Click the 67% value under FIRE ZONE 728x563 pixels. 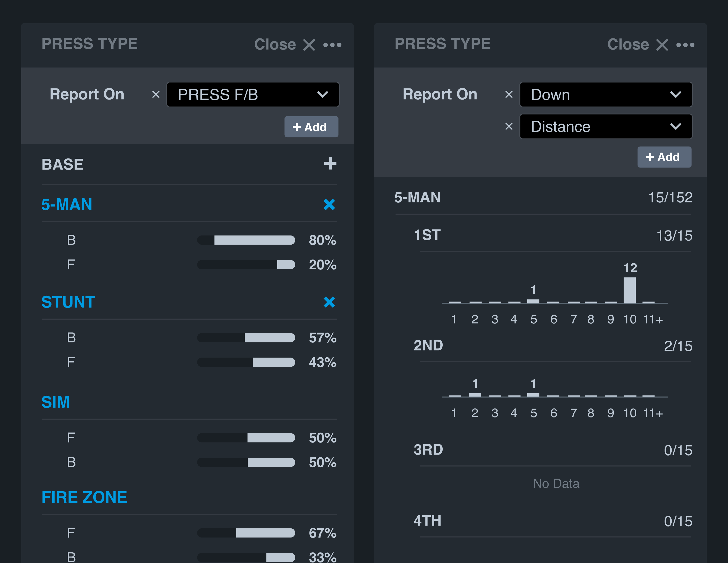[323, 533]
